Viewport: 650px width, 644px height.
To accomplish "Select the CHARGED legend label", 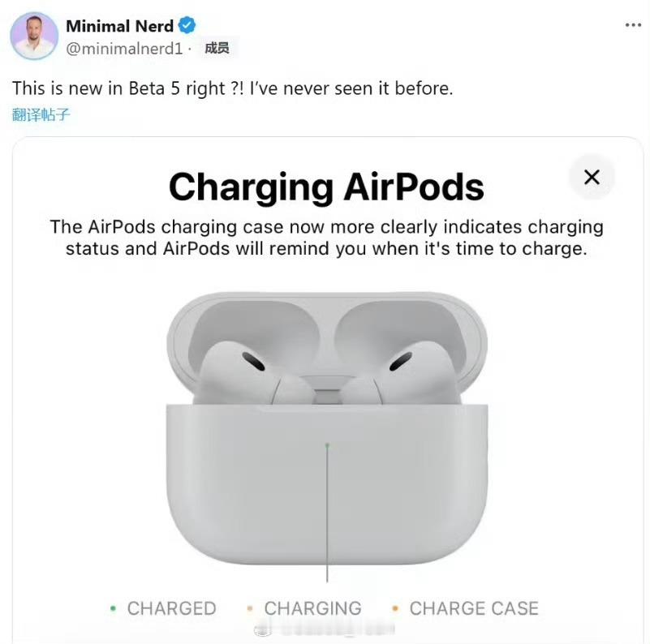I will point(171,608).
